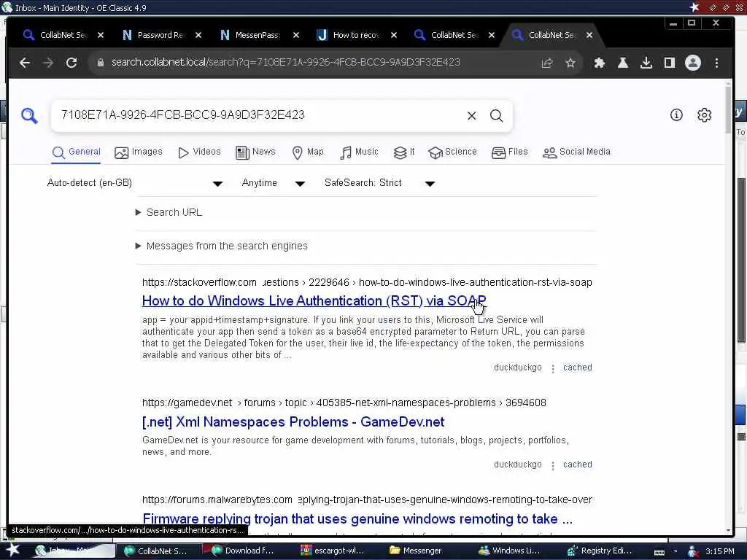The height and width of the screenshot is (560, 747).
Task: Clear the search query with the X
Action: click(472, 116)
